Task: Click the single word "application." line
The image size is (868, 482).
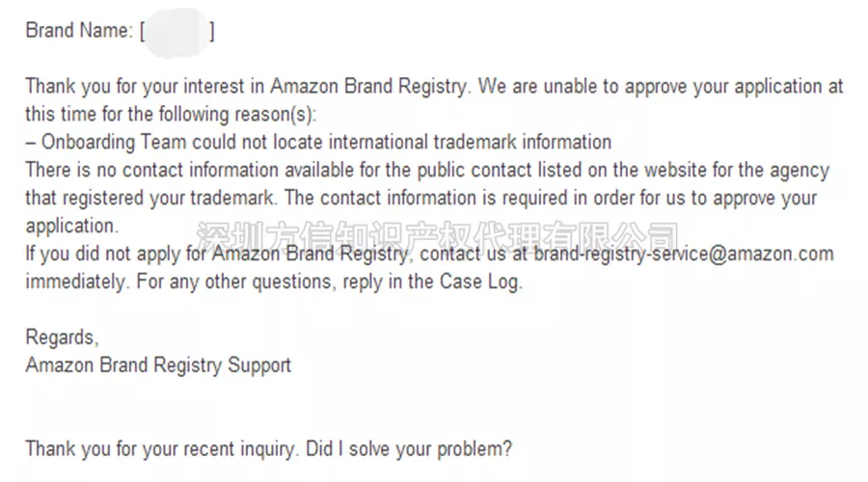Action: (72, 226)
